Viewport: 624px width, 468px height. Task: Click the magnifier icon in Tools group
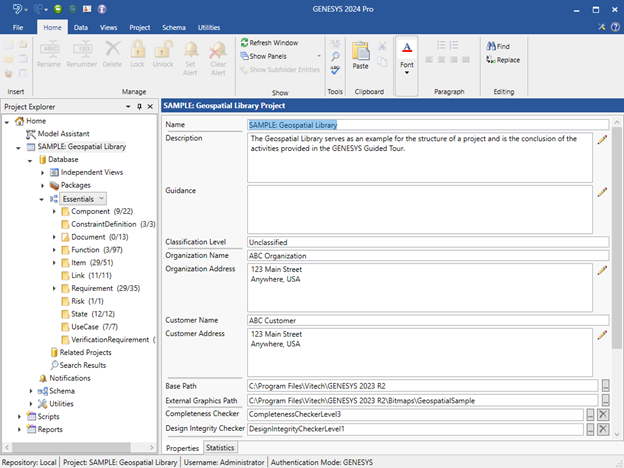[335, 57]
